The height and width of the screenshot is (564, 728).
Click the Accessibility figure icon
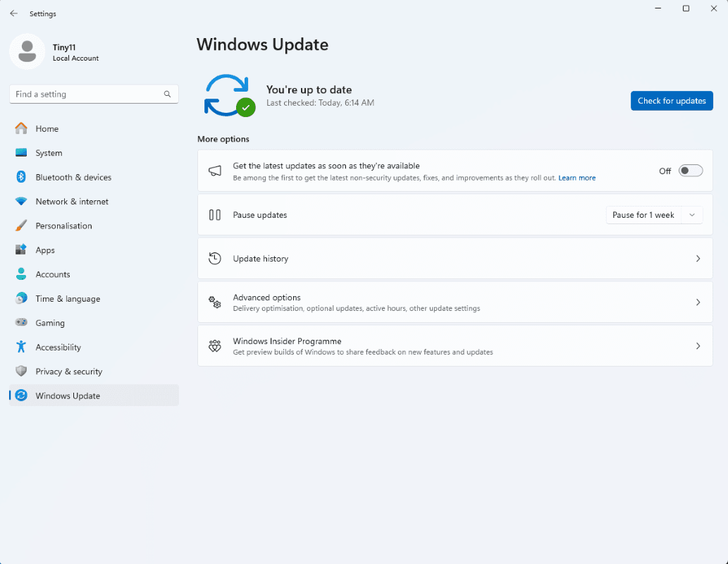(21, 347)
